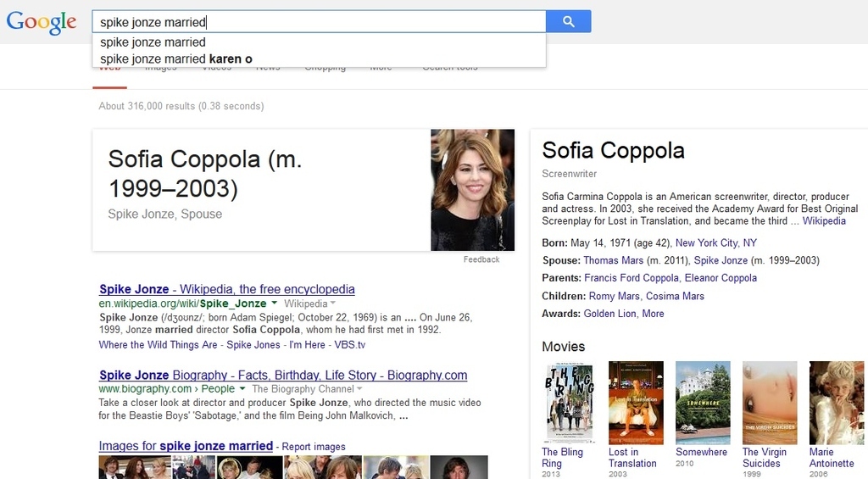The width and height of the screenshot is (868, 479).
Task: Click the Google logo
Action: point(42,23)
